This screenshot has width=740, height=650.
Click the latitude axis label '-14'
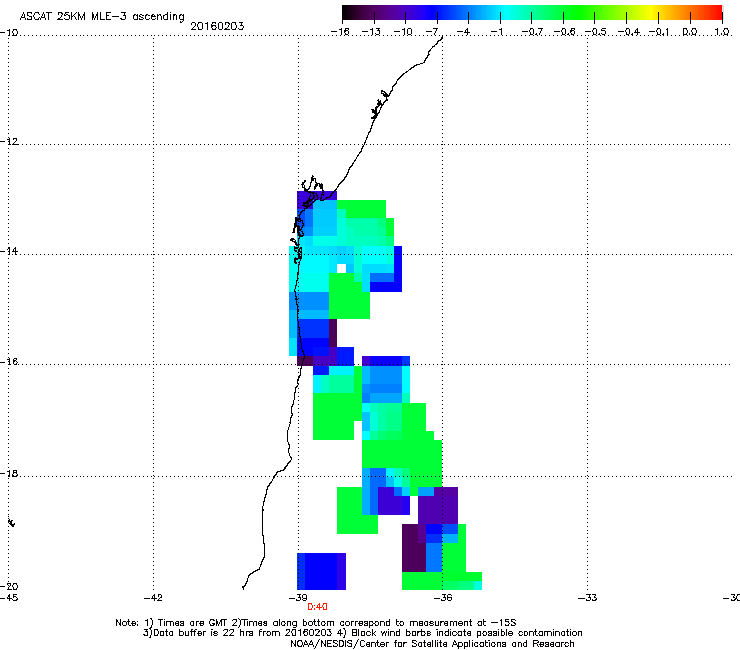(9, 251)
